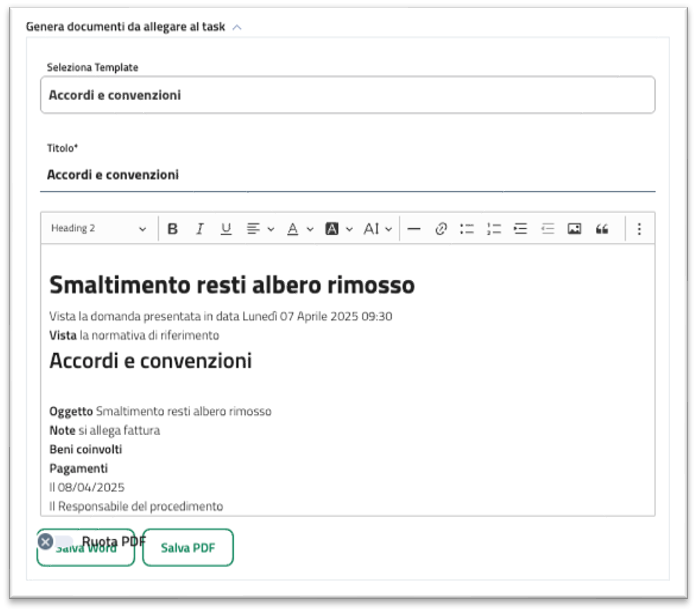
Task: Insert an image into the document
Action: click(574, 229)
